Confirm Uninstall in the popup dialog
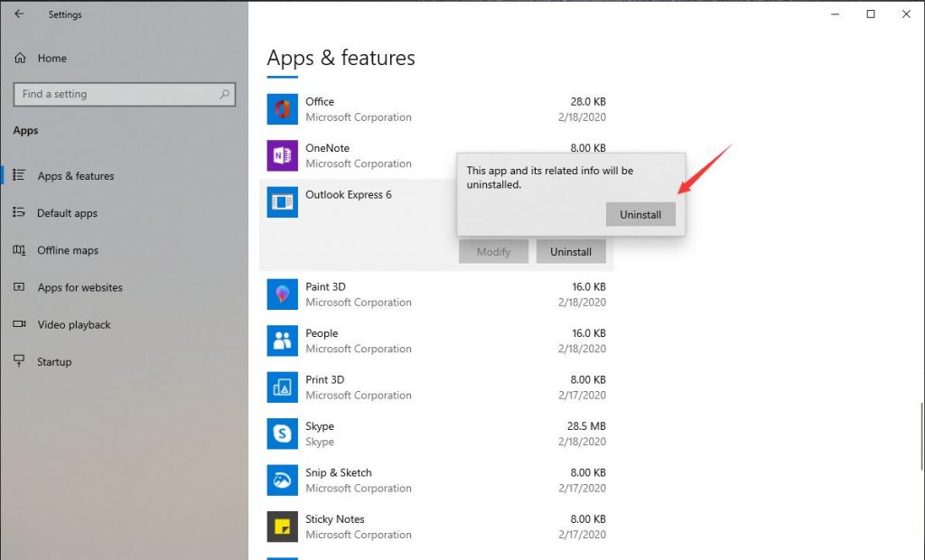This screenshot has height=560, width=925. coord(640,214)
